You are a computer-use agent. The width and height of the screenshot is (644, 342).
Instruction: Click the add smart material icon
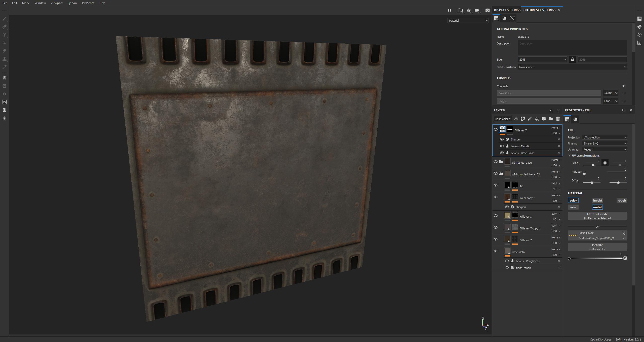point(544,119)
